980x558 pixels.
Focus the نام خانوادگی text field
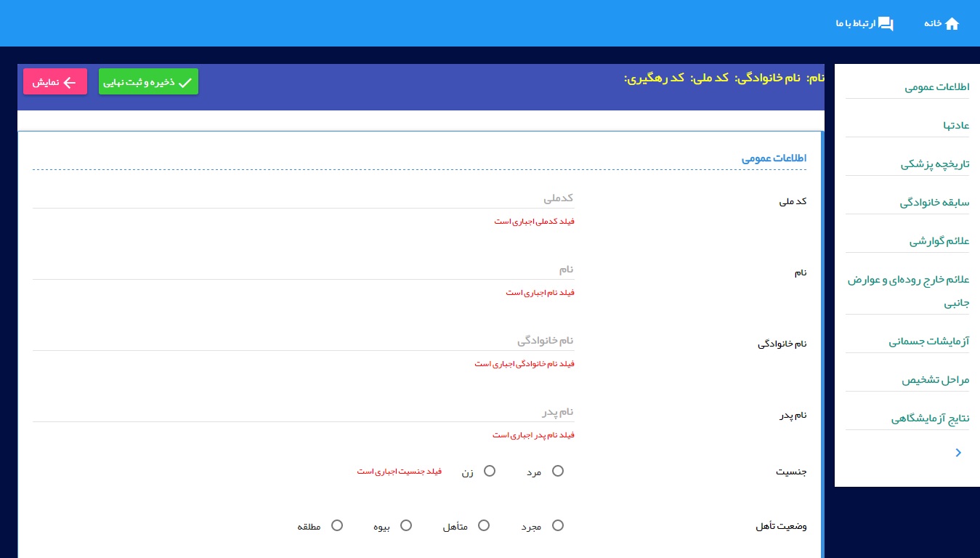pos(304,341)
